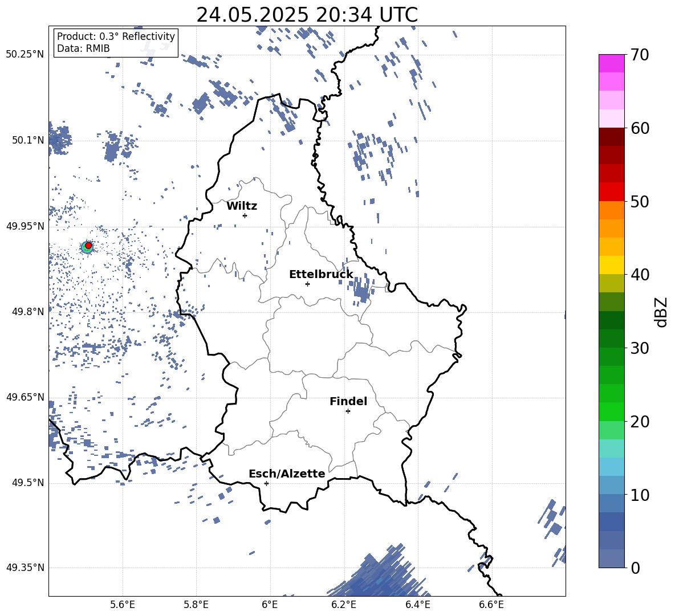Image resolution: width=675 pixels, height=616 pixels.
Task: Click the colorbar tick label 10
Action: [640, 495]
